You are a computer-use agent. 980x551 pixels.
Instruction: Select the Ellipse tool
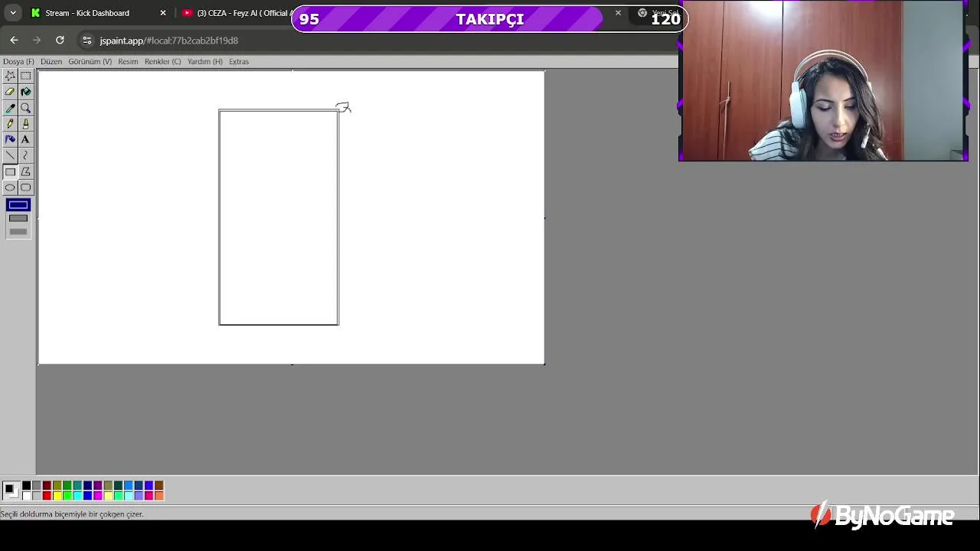(10, 187)
